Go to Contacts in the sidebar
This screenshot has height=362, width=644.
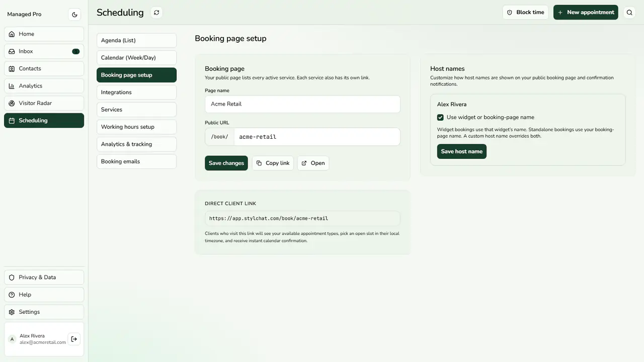pyautogui.click(x=44, y=68)
